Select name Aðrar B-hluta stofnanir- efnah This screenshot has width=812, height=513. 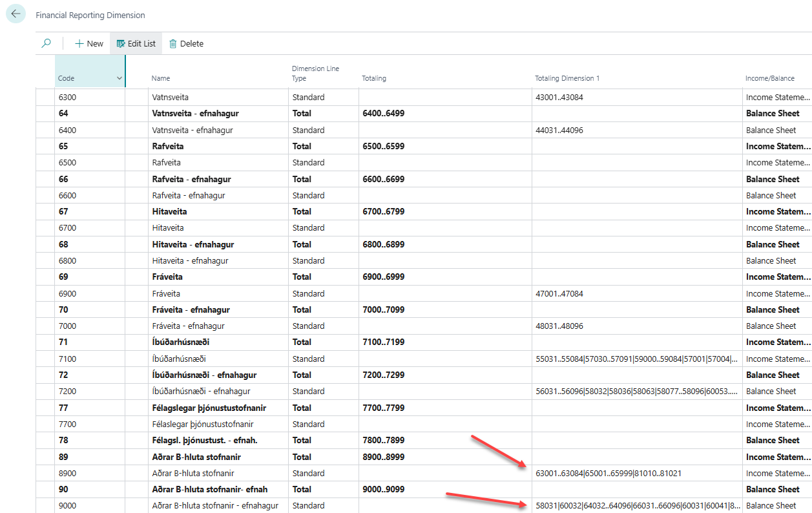210,489
